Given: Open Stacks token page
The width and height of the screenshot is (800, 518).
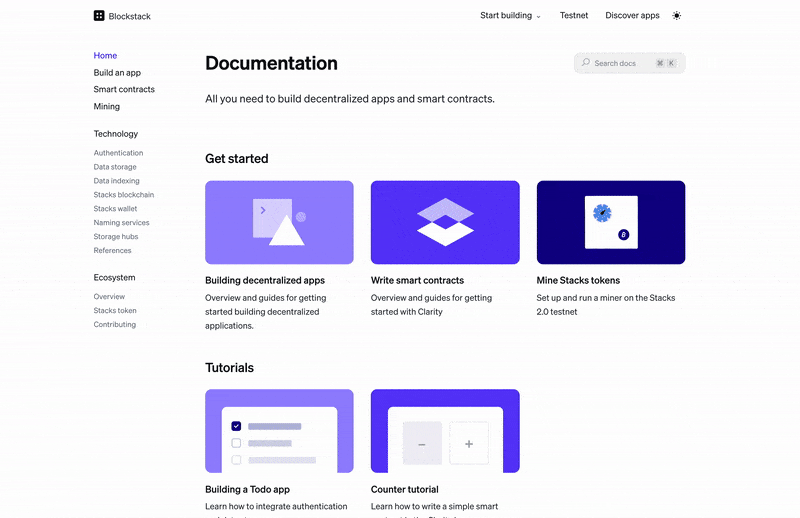Looking at the screenshot, I should point(115,310).
